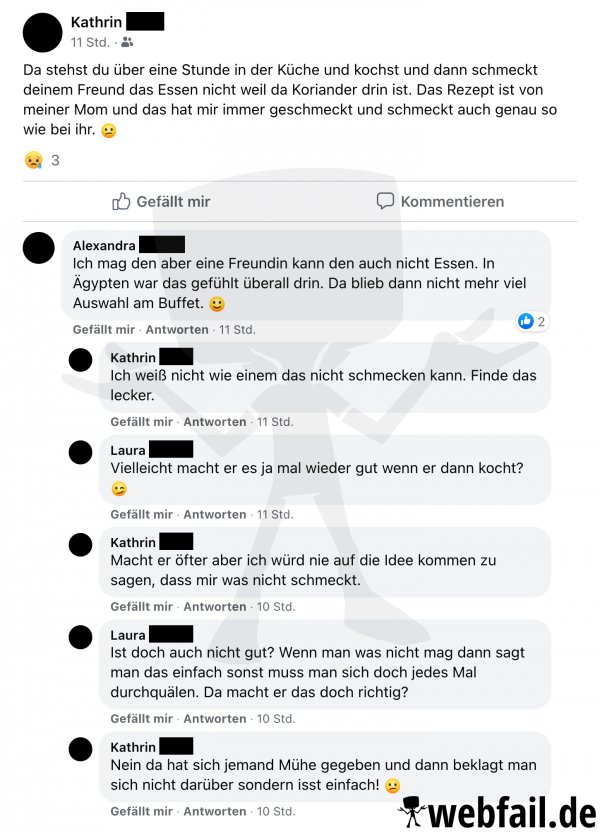The image size is (600, 832).
Task: Click the friends audience icon under Kathrin
Action: coord(127,42)
